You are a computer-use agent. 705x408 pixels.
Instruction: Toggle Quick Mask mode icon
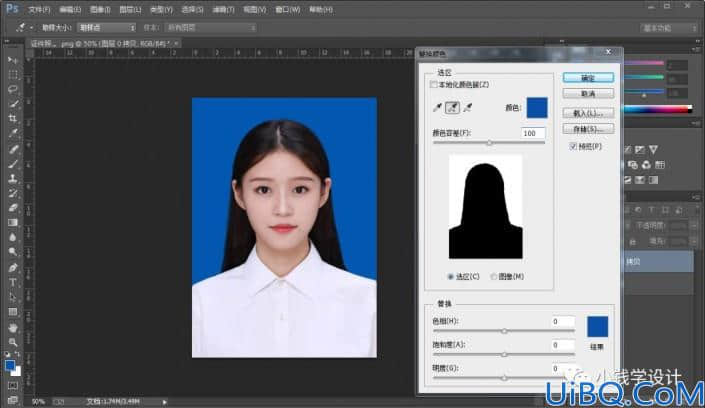(x=13, y=386)
